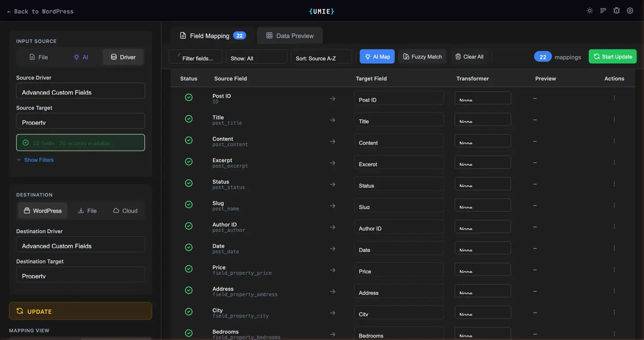The width and height of the screenshot is (644, 340).
Task: Choose WordPress as destination
Action: point(43,211)
